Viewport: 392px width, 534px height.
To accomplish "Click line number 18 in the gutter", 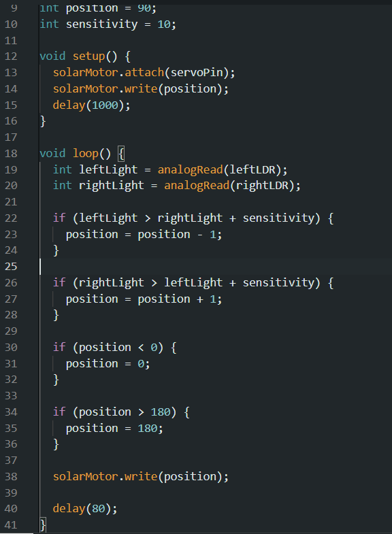I will click(x=11, y=154).
